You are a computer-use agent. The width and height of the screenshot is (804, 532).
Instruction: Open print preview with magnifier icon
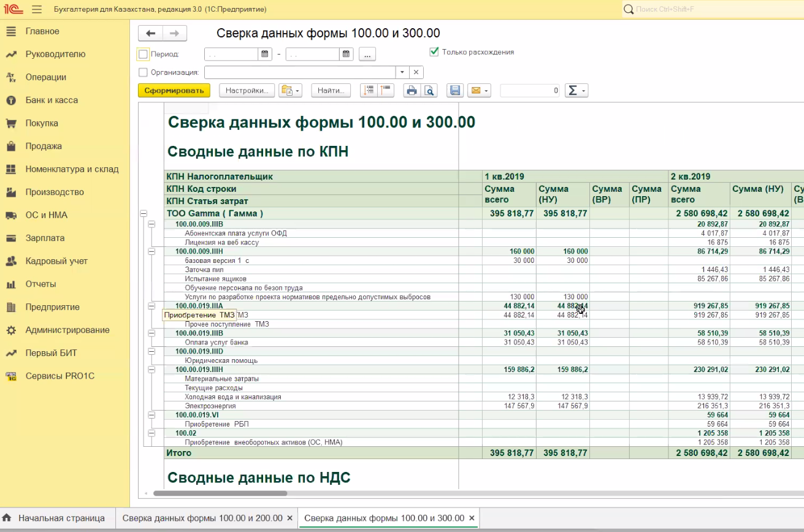pos(429,91)
